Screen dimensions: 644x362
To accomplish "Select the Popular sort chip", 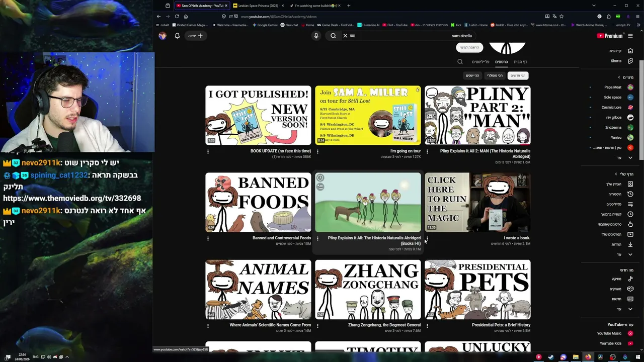I will [x=495, y=75].
